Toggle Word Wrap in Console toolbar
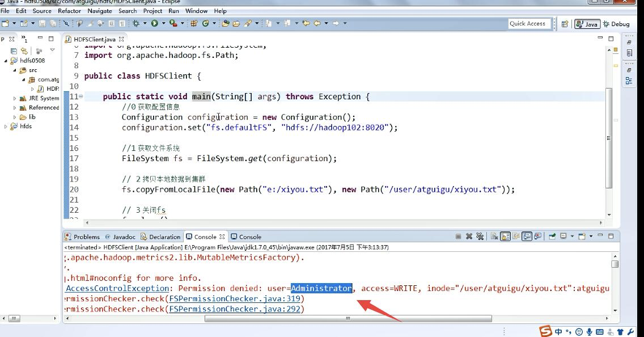Screen dimensions: 644x337 click(x=516, y=237)
